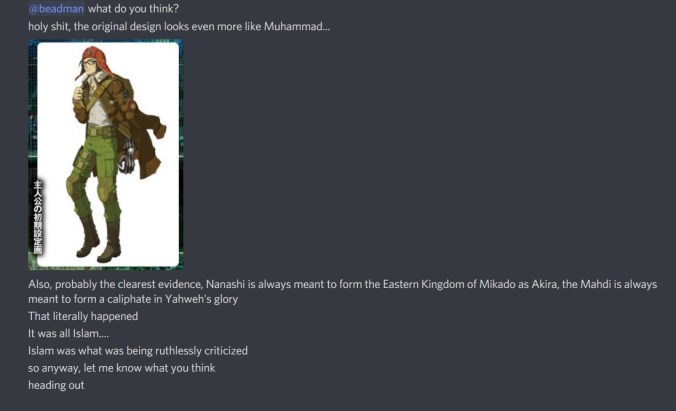Click the word "Muhammad..." in the second message
Viewport: 676px width, 411px height.
(x=297, y=26)
